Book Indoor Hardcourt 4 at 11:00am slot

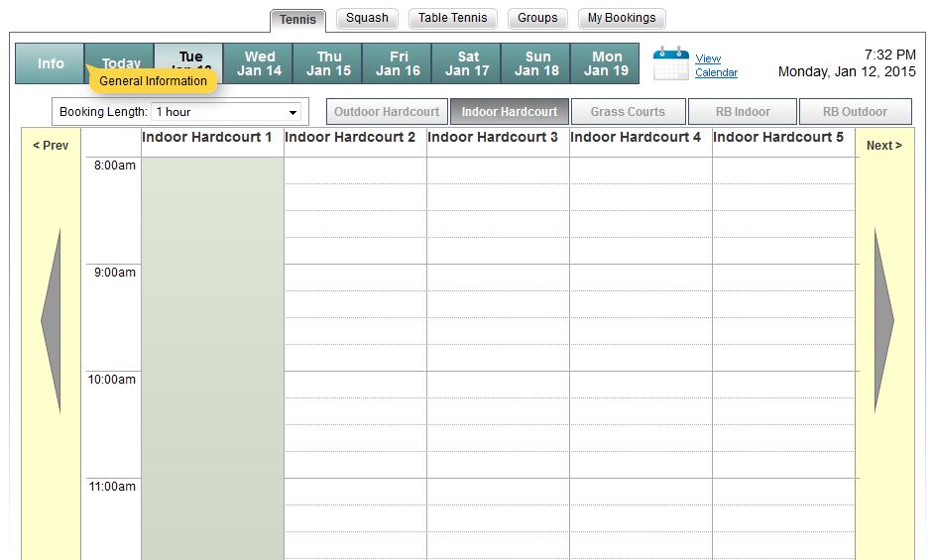click(641, 492)
